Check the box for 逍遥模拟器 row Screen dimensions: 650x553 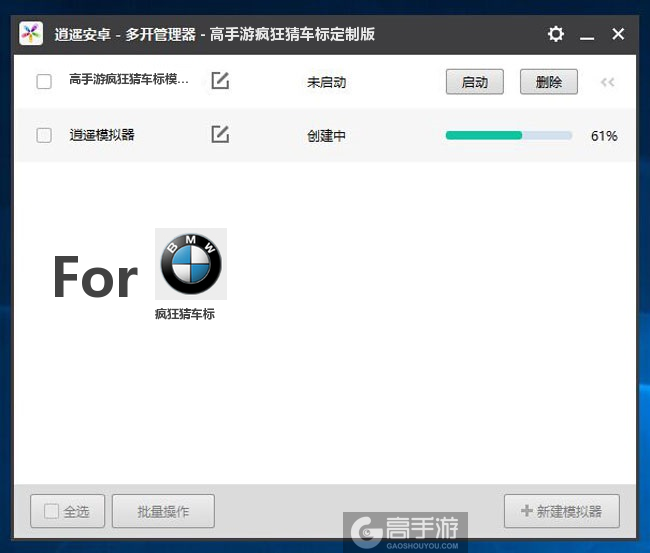[x=44, y=135]
